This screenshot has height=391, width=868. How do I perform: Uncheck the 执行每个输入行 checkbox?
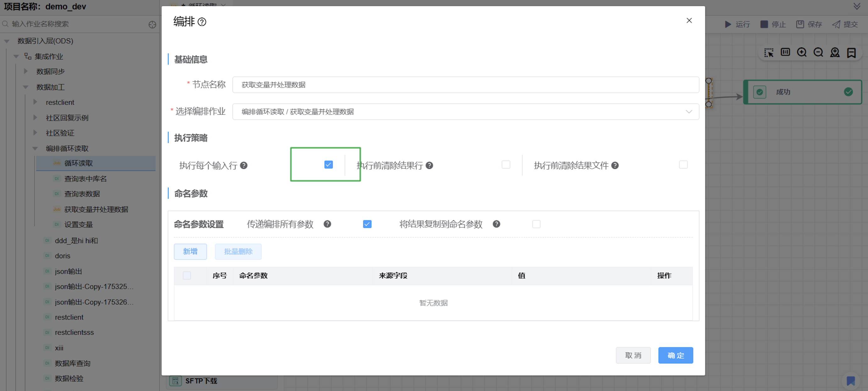329,165
